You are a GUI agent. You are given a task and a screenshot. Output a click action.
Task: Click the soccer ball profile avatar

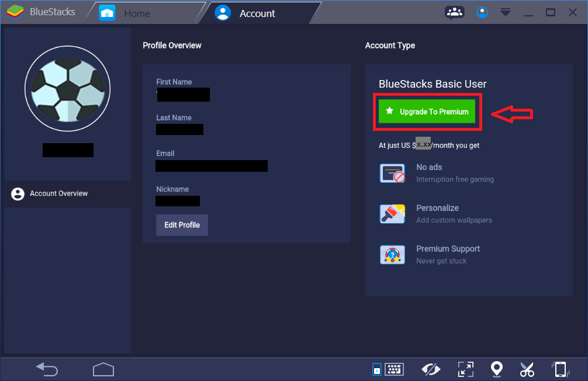[67, 88]
